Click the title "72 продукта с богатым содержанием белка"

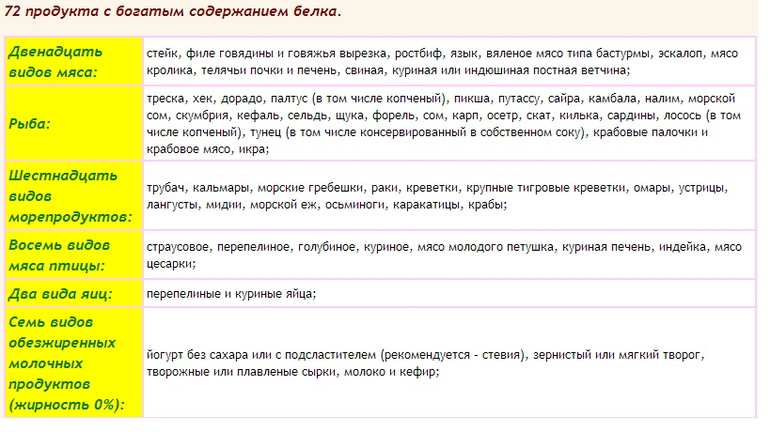point(172,12)
